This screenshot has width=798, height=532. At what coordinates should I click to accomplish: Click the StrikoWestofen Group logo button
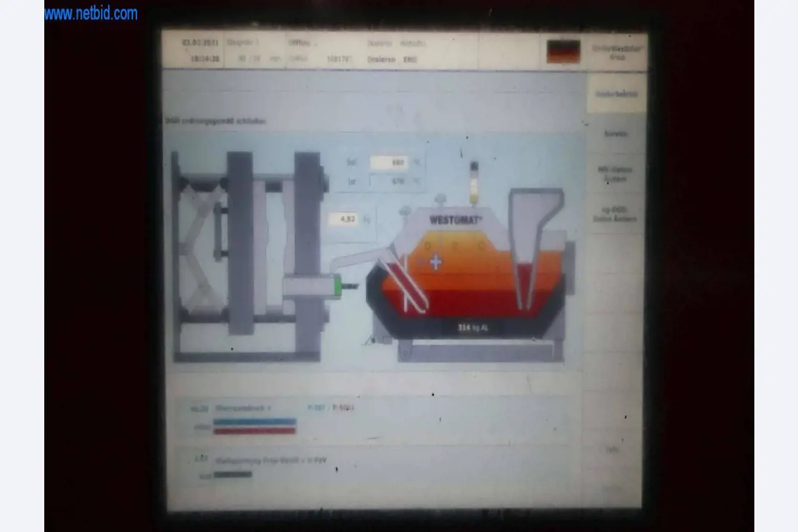point(617,52)
